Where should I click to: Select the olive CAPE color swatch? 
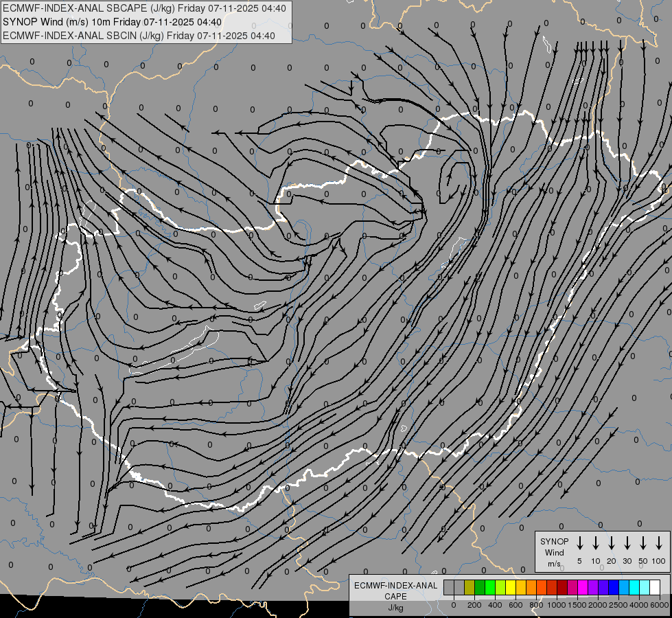coord(470,588)
